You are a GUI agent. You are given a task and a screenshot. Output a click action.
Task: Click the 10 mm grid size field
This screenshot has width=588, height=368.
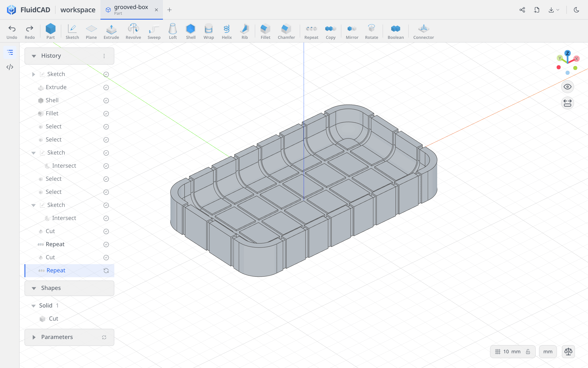[x=512, y=351]
